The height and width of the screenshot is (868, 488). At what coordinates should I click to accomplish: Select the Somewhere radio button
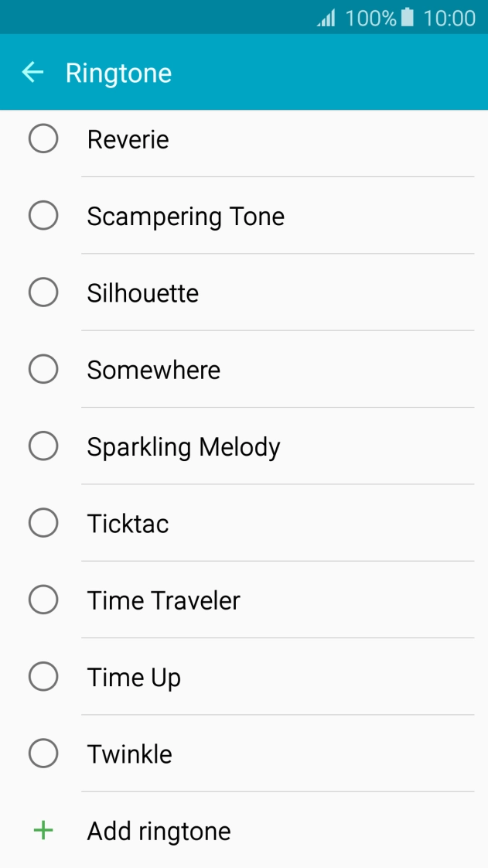point(43,369)
